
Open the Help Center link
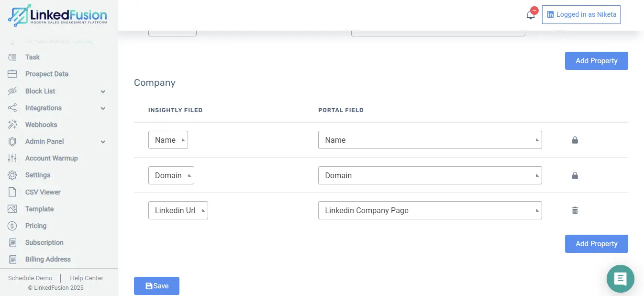click(87, 278)
